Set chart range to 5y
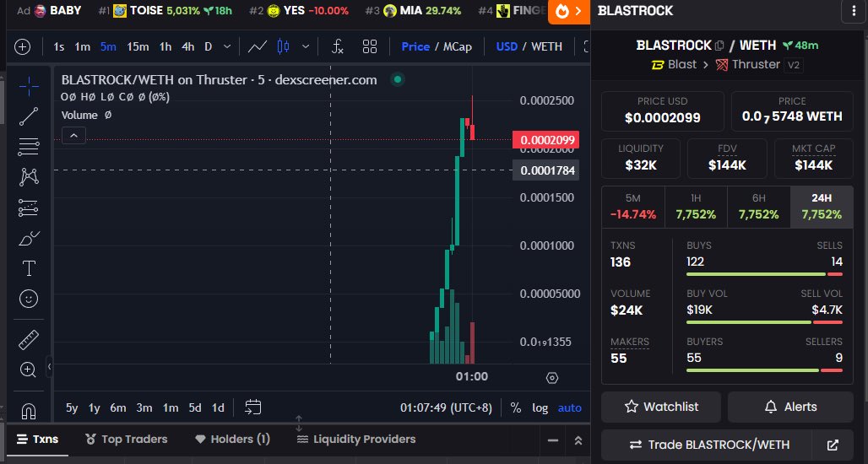 click(x=72, y=408)
